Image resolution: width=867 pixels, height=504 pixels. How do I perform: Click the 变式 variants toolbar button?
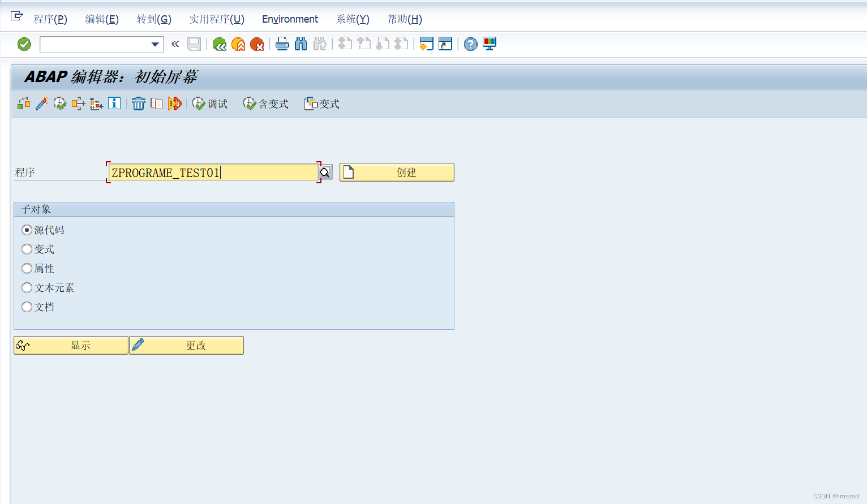322,104
